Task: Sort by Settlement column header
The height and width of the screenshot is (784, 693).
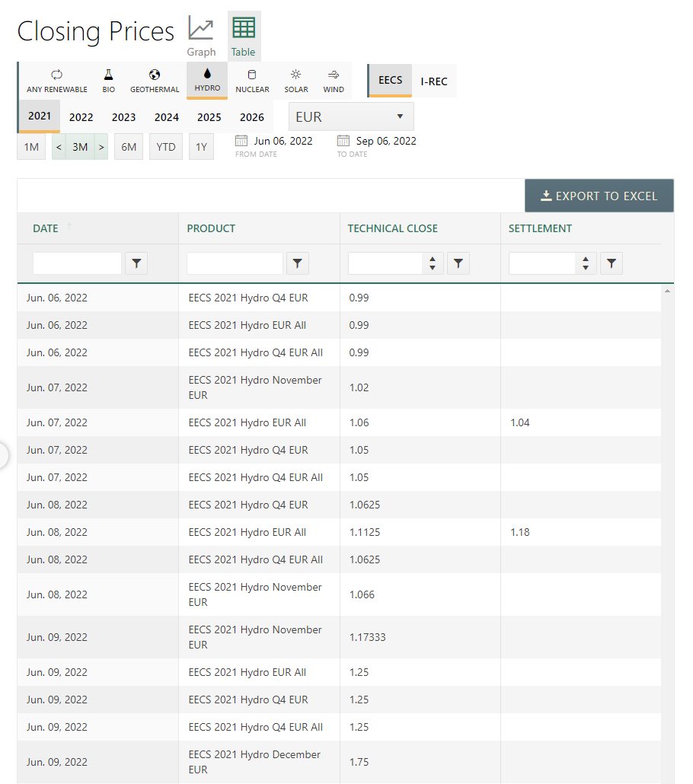Action: tap(540, 228)
